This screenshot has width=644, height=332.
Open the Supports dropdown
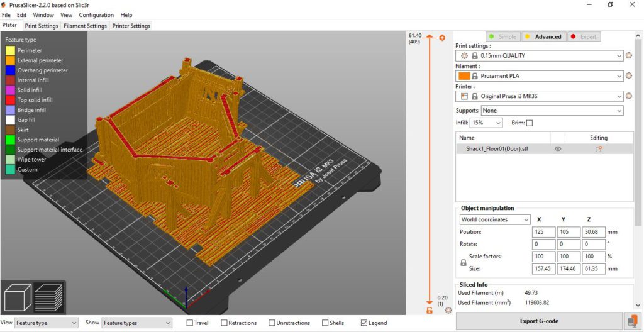click(539, 110)
